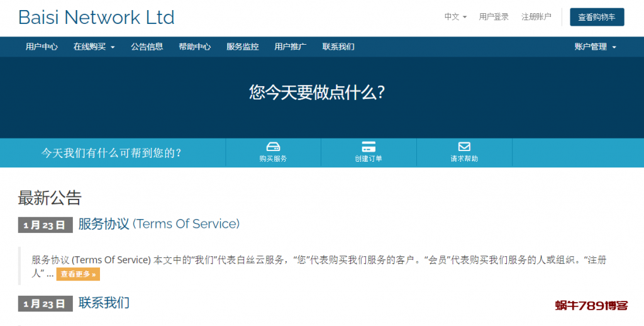This screenshot has width=644, height=326.
Task: Open 服务协议 (Terms Of Service) announcement
Action: (158, 224)
